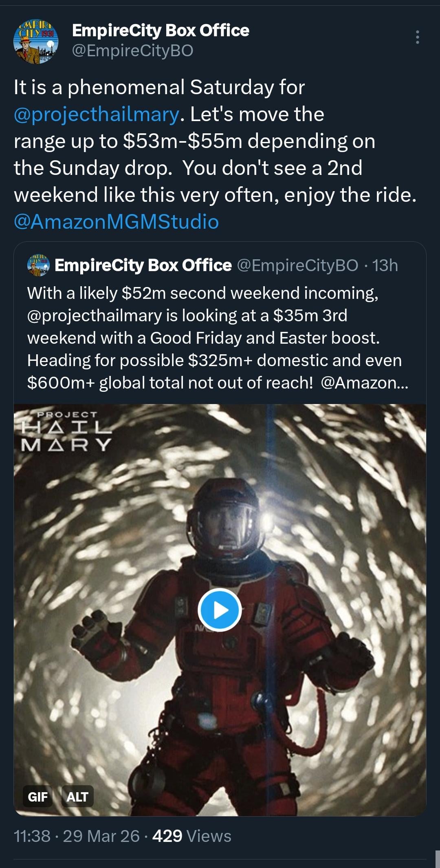Open the three-dot more options menu
440x868 pixels.
click(x=417, y=37)
